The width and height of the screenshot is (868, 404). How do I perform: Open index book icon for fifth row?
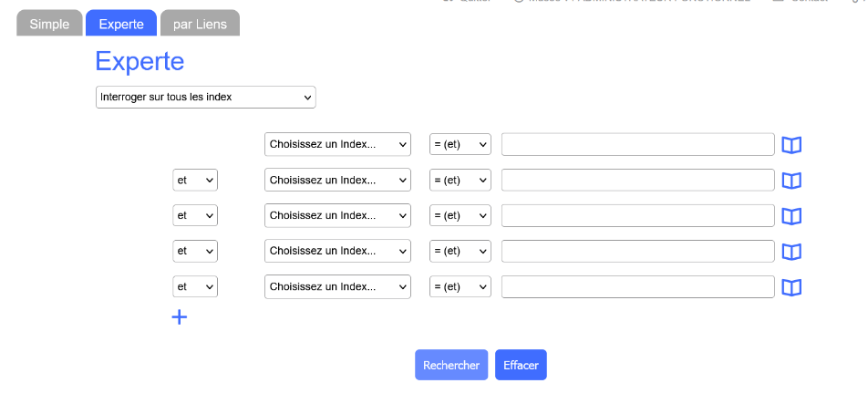(791, 287)
